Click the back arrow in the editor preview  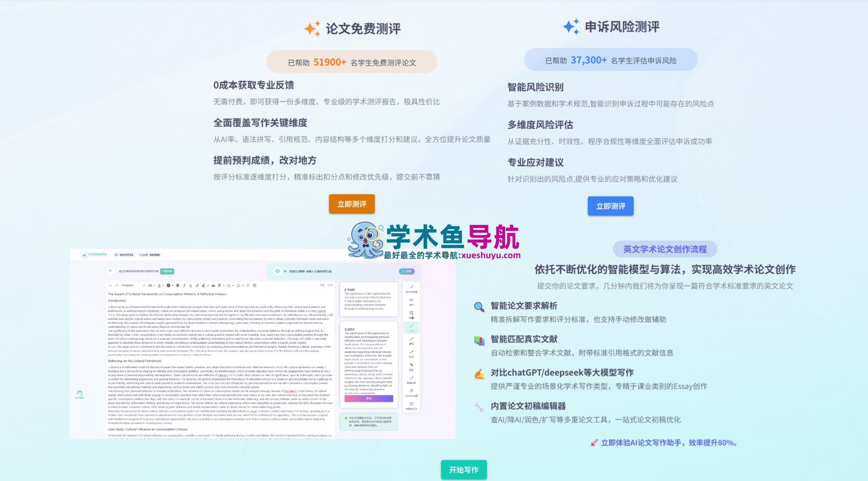tap(110, 270)
